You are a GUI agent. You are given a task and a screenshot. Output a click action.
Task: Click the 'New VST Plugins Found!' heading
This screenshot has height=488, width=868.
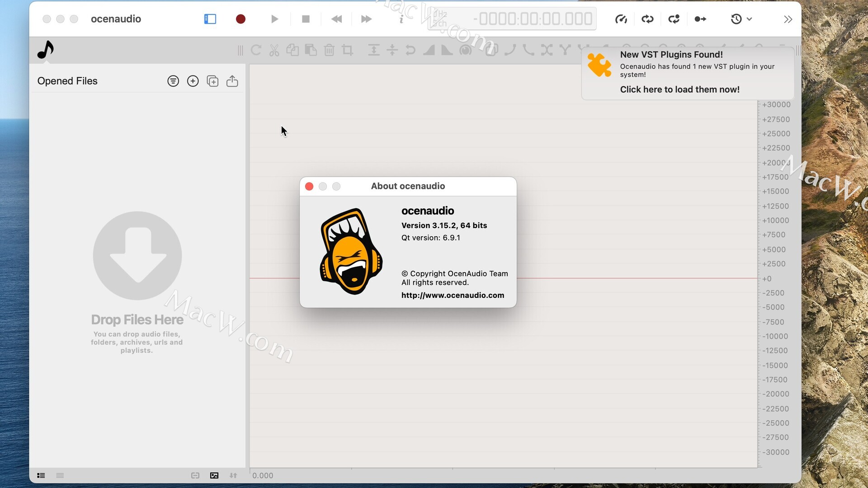tap(671, 55)
